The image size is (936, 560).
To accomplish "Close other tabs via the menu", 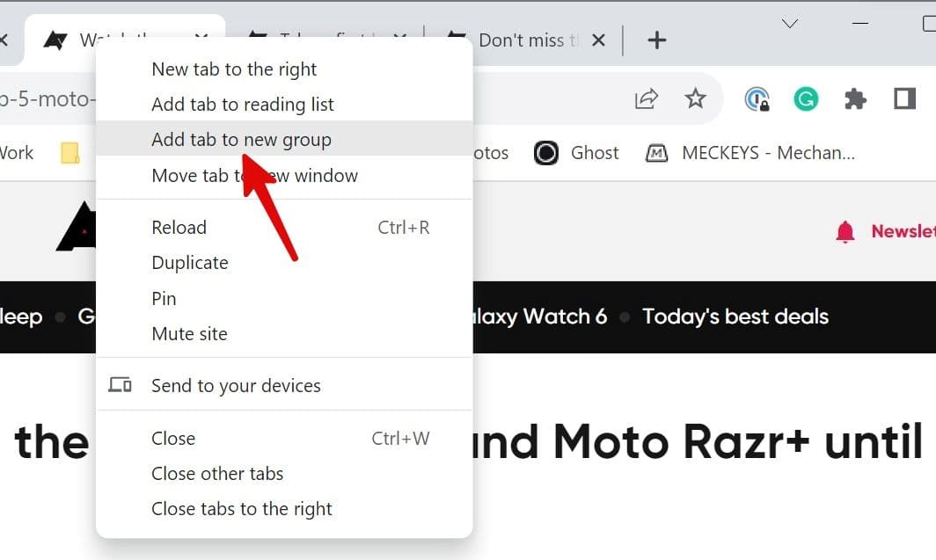I will [x=217, y=473].
